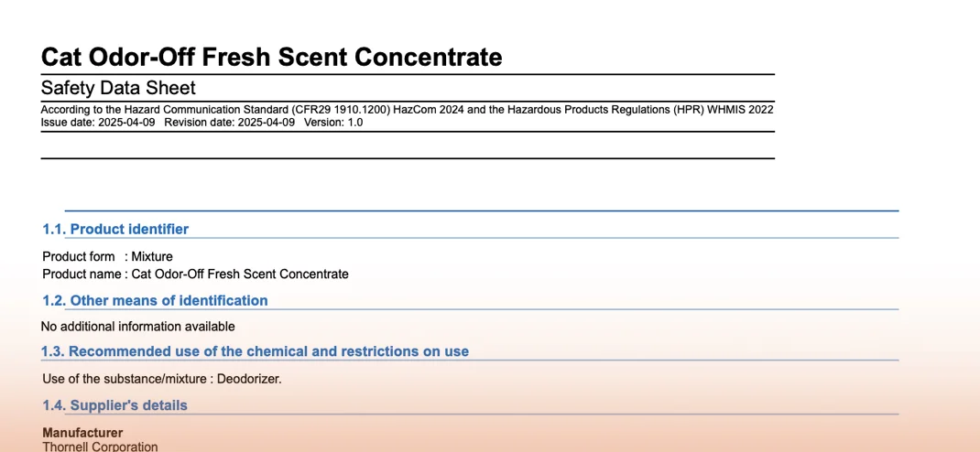The image size is (980, 452).
Task: Click the Mixture value
Action: click(x=152, y=256)
